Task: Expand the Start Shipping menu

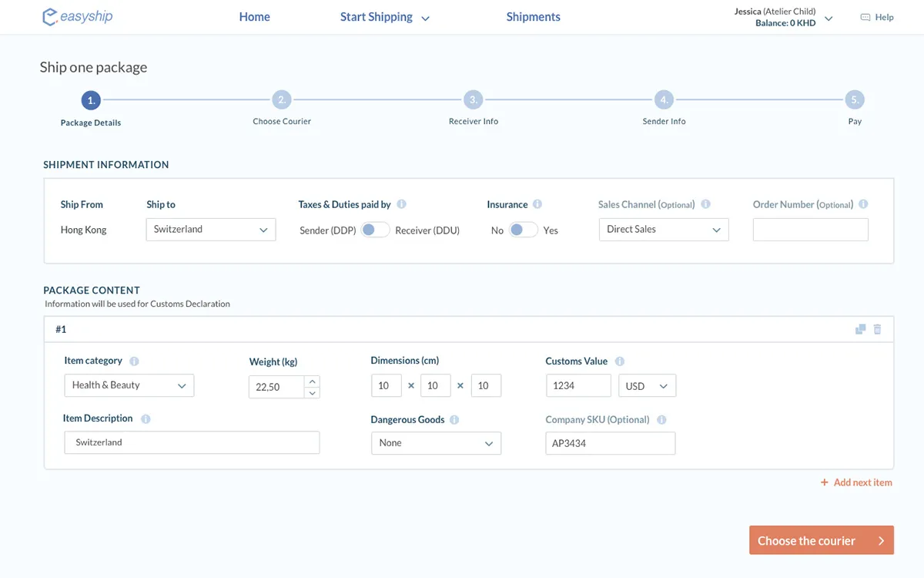Action: [x=385, y=17]
